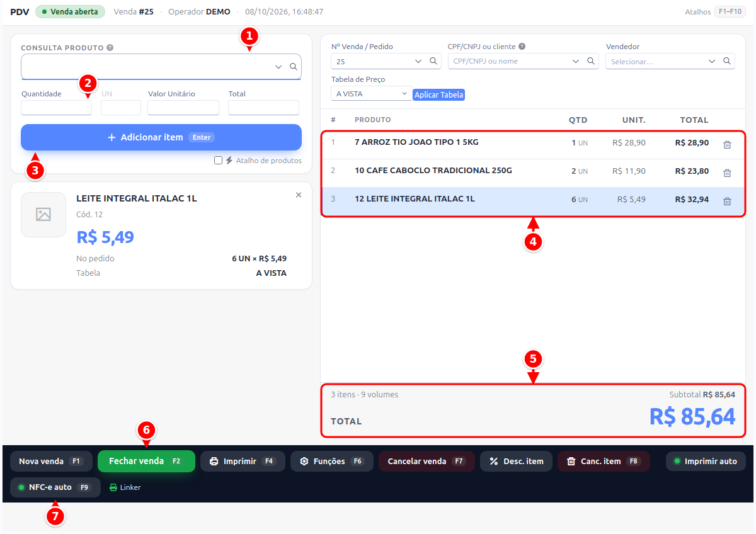The height and width of the screenshot is (534, 756).
Task: Delete the Leite Integral Italac row via trash icon
Action: click(727, 202)
